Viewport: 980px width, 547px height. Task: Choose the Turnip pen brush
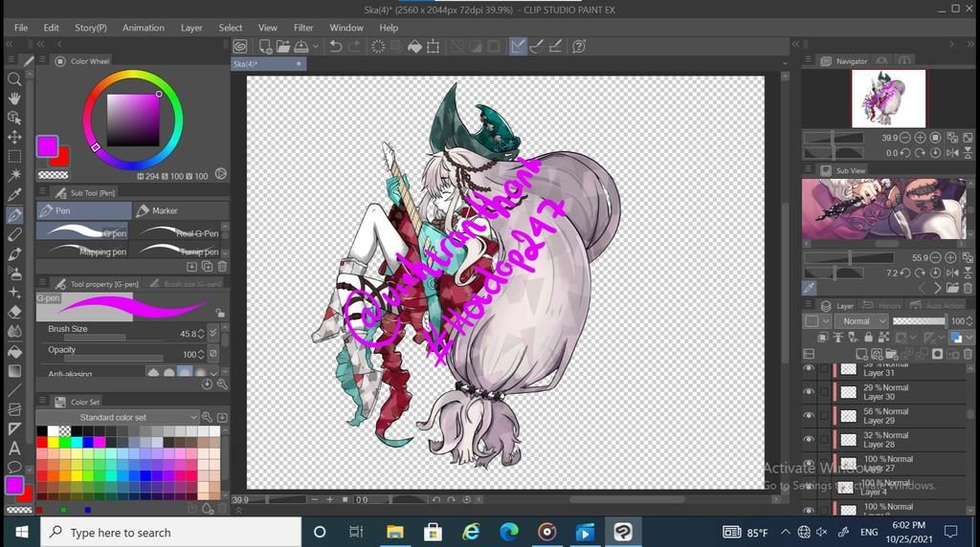(x=179, y=250)
